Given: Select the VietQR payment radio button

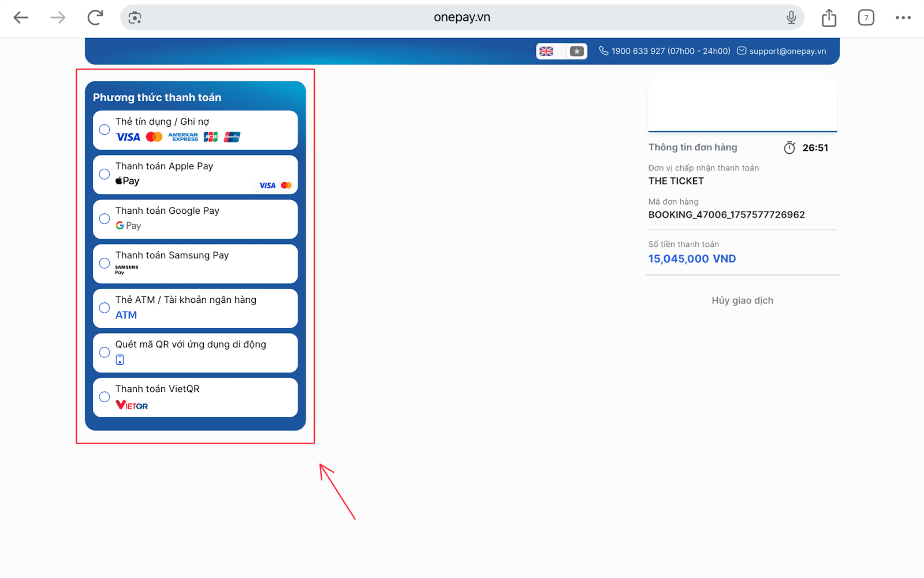Looking at the screenshot, I should point(105,397).
